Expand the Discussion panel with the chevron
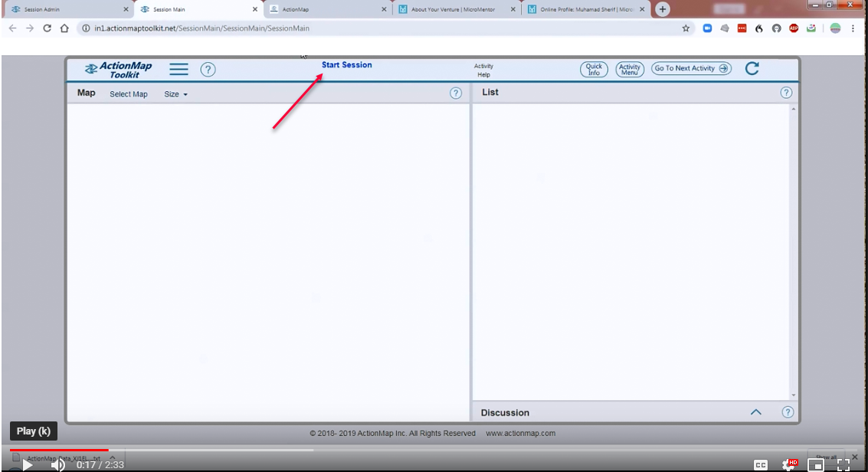 (756, 412)
